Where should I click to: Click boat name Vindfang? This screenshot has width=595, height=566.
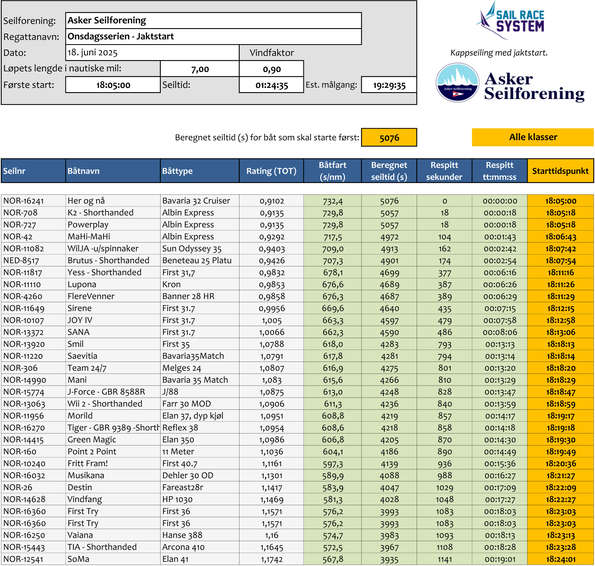[85, 499]
